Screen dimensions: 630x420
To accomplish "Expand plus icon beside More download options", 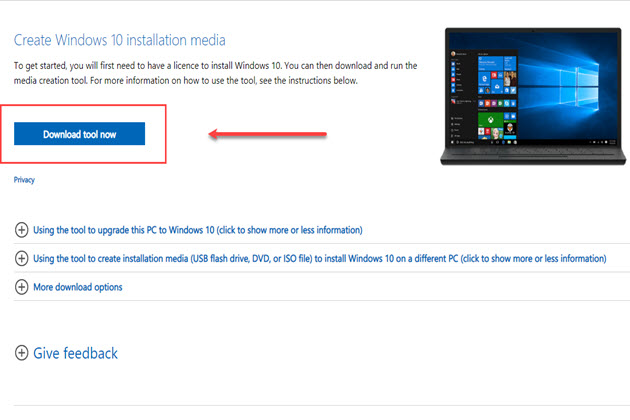I will pos(21,287).
